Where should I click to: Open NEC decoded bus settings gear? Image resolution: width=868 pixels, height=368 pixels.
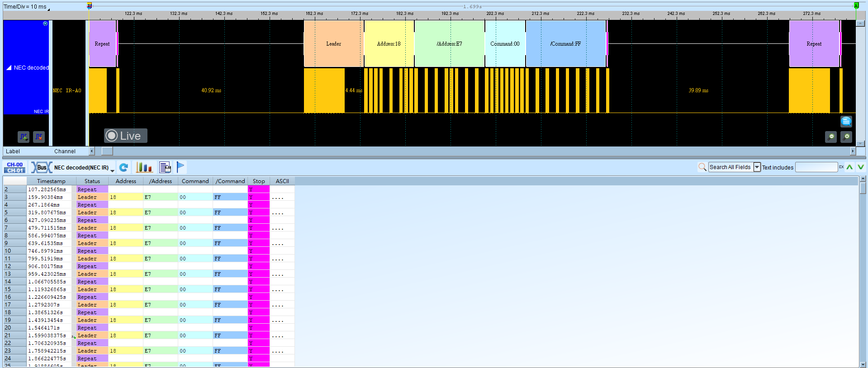tap(45, 24)
